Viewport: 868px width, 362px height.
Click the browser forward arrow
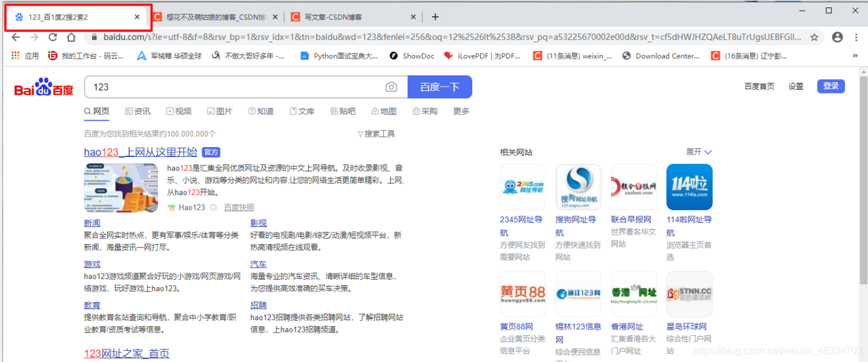[34, 37]
